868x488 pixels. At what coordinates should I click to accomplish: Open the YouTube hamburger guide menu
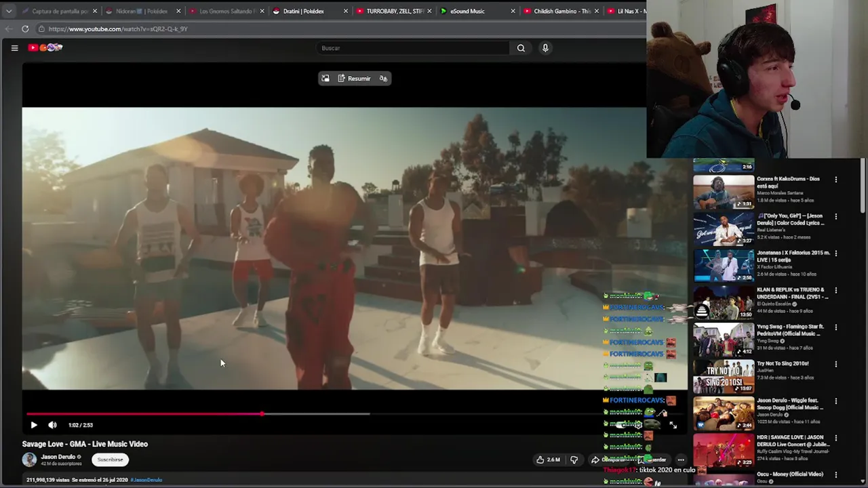tap(14, 47)
